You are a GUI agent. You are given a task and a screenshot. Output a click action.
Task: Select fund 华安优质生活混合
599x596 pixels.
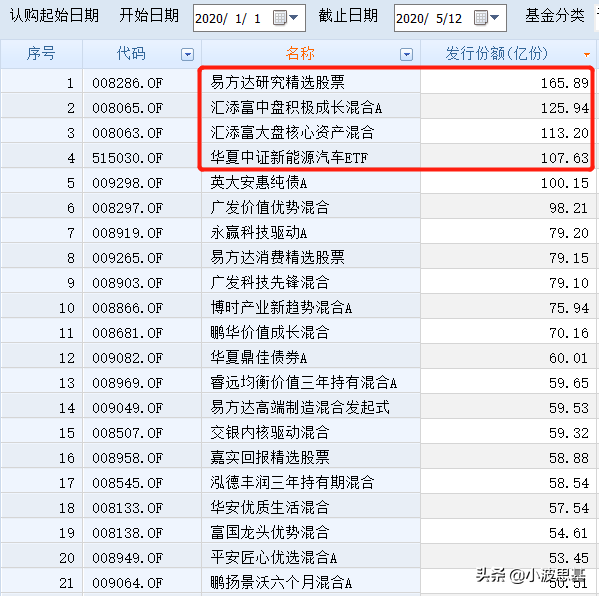(x=270, y=508)
